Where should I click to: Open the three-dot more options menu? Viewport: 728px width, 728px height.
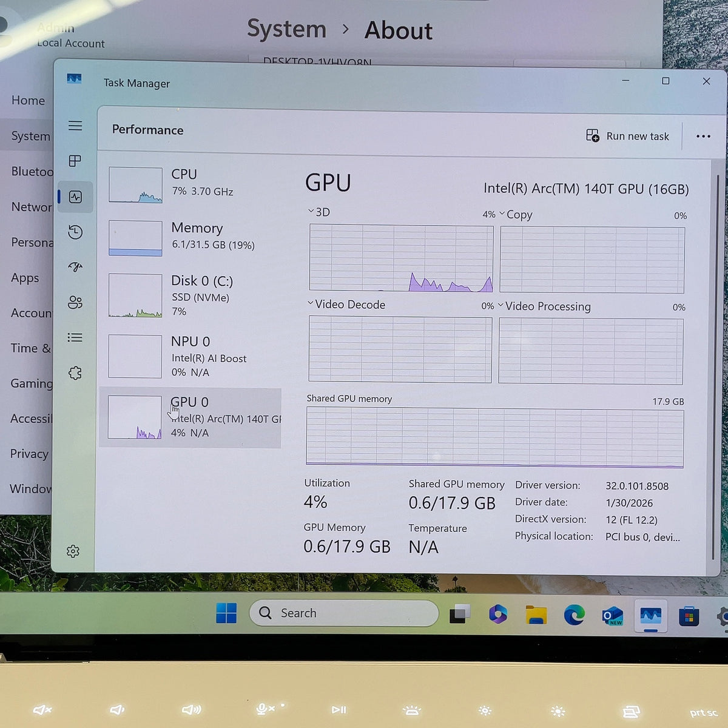point(703,136)
